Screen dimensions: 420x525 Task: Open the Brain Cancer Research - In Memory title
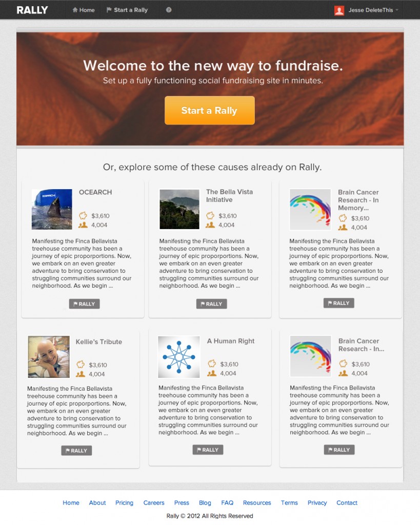click(x=358, y=200)
